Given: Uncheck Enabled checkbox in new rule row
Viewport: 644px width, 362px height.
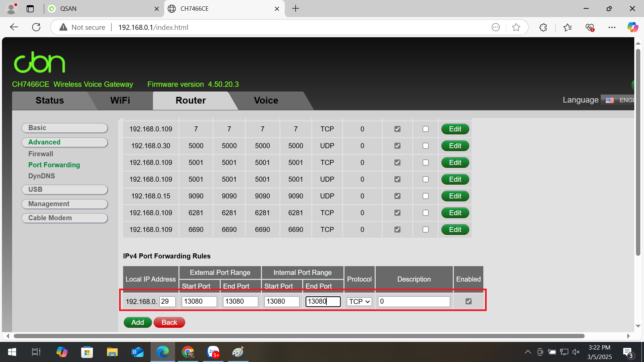Looking at the screenshot, I should pos(468,301).
